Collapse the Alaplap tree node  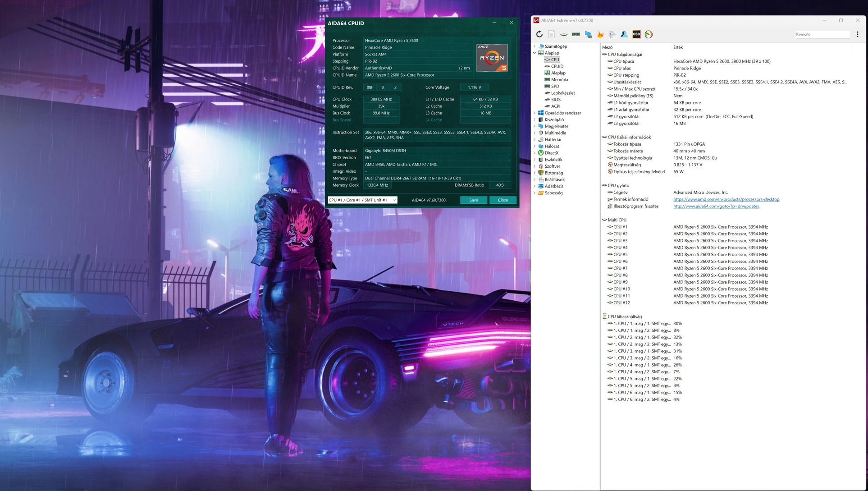pos(535,53)
